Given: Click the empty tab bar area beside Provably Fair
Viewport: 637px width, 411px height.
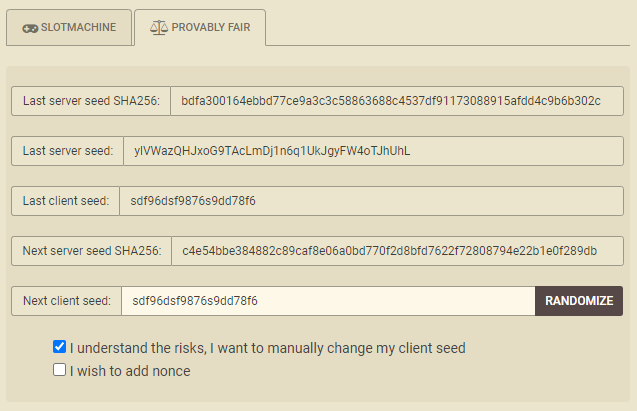Looking at the screenshot, I should (450, 28).
